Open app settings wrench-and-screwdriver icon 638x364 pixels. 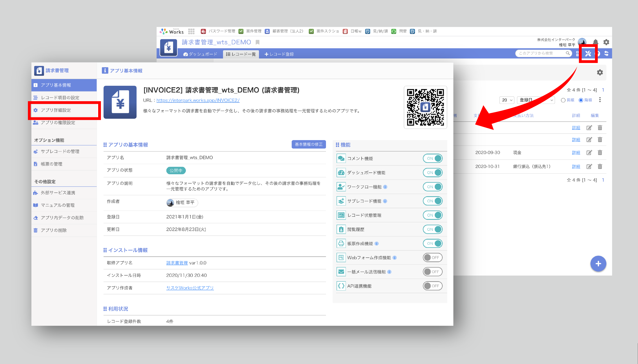[588, 54]
